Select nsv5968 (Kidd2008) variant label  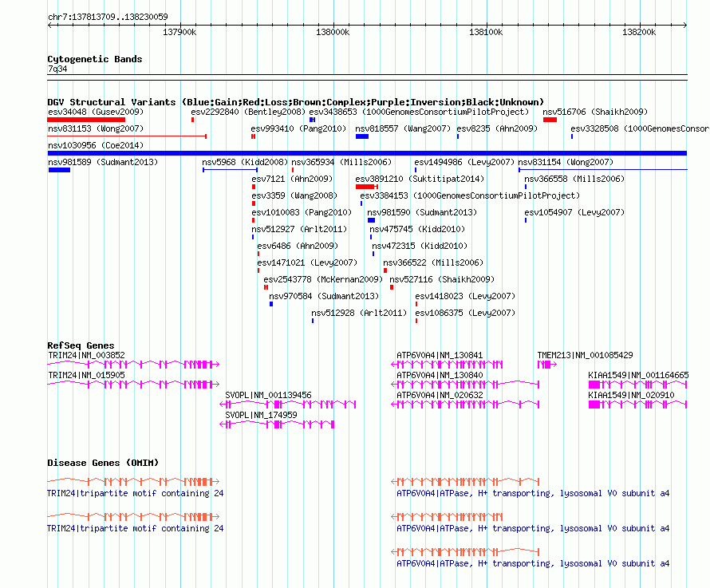[x=245, y=162]
